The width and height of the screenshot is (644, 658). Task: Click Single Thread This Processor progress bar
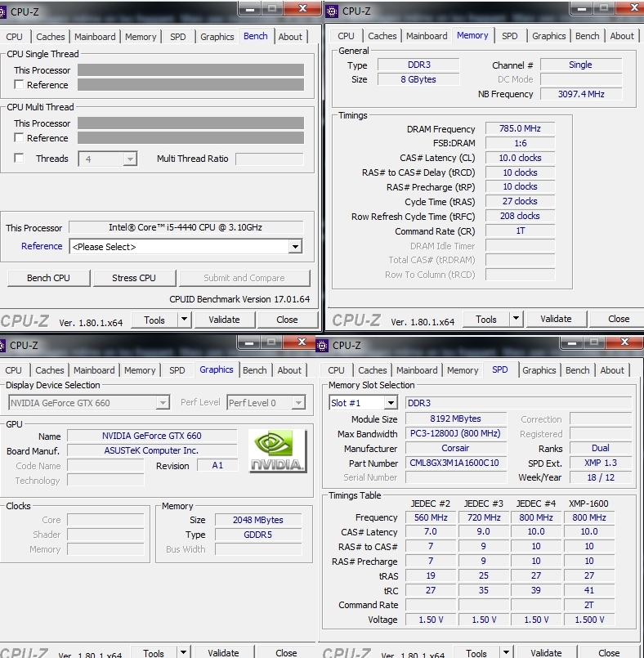point(190,70)
